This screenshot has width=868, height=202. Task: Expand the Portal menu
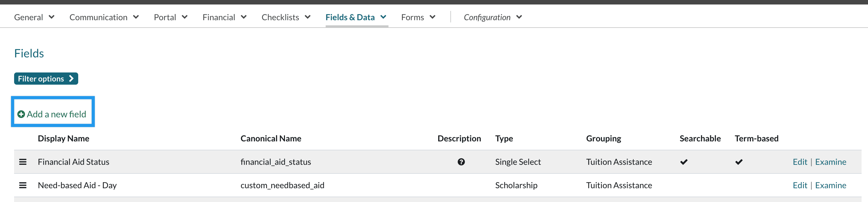(x=171, y=17)
